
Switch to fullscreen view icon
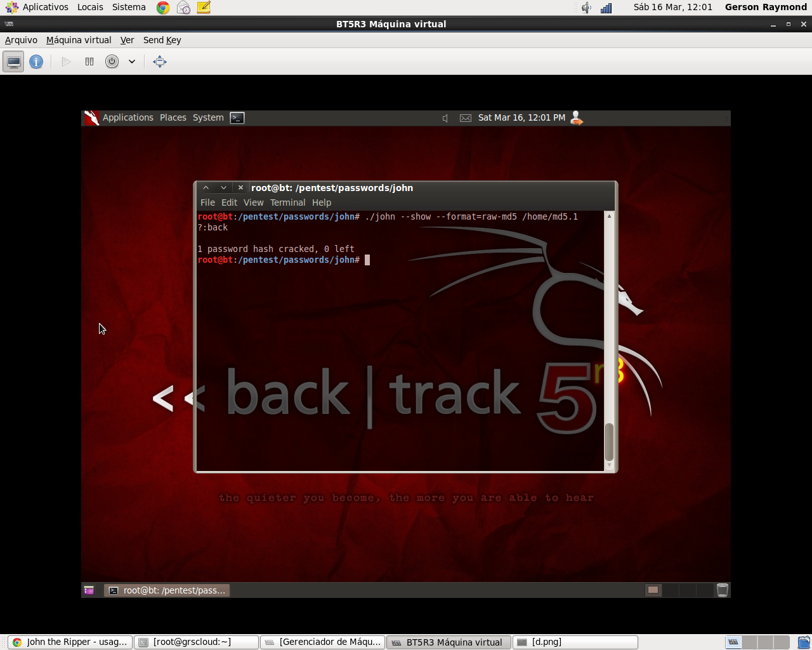pyautogui.click(x=160, y=62)
